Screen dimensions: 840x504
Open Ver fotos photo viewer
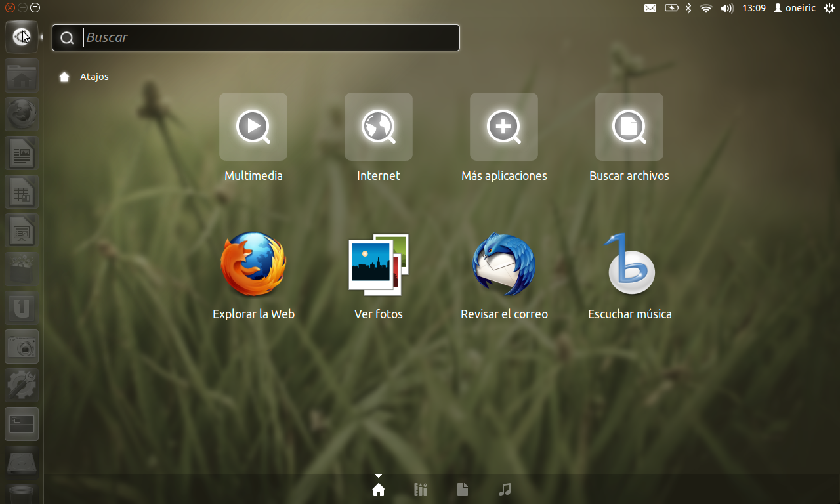coord(379,264)
